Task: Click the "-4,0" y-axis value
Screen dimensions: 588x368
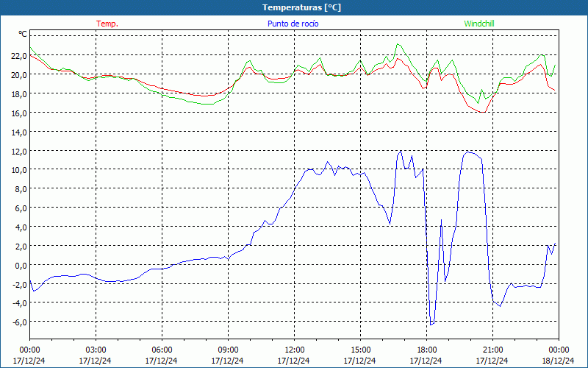Action: click(20, 303)
